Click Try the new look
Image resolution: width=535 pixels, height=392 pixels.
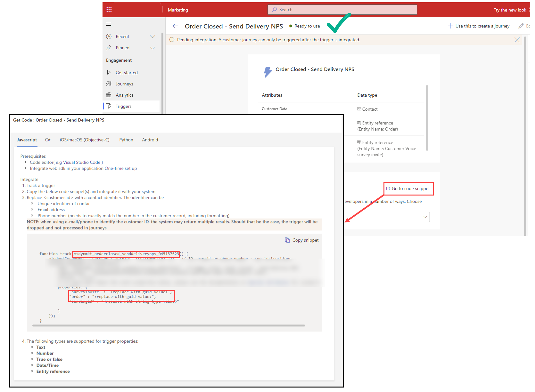(x=510, y=10)
